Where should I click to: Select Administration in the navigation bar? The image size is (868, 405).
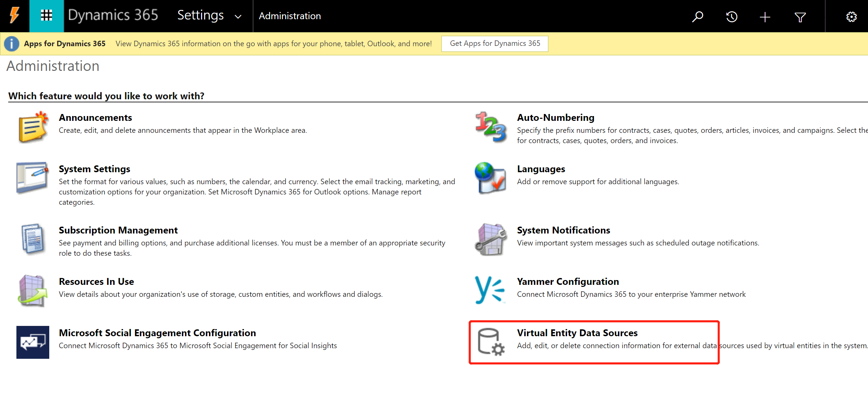pos(290,16)
